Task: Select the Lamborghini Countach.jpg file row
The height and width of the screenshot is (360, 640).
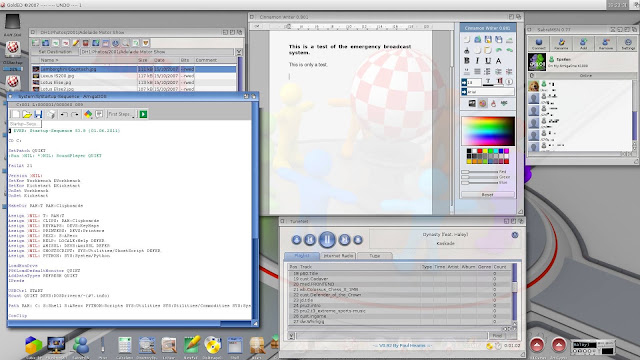Action: click(134, 69)
